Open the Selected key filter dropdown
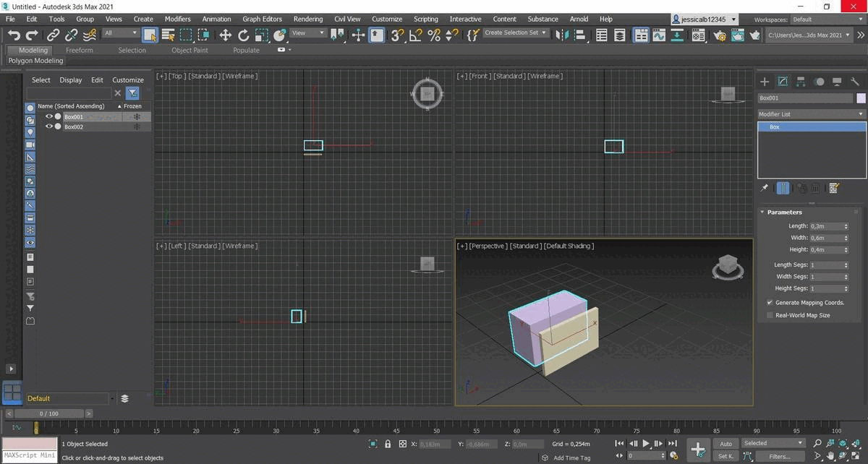 773,443
